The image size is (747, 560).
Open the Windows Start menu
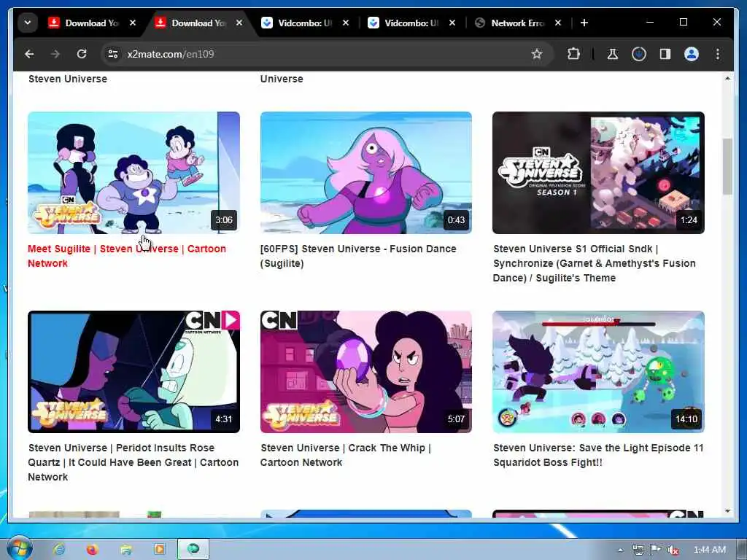[20, 549]
